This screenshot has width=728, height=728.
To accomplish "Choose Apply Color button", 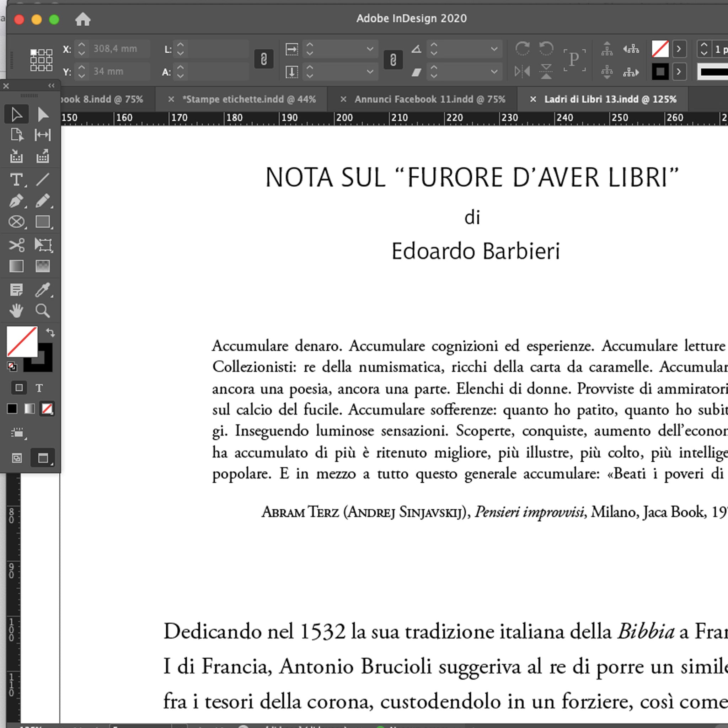I will 12,409.
